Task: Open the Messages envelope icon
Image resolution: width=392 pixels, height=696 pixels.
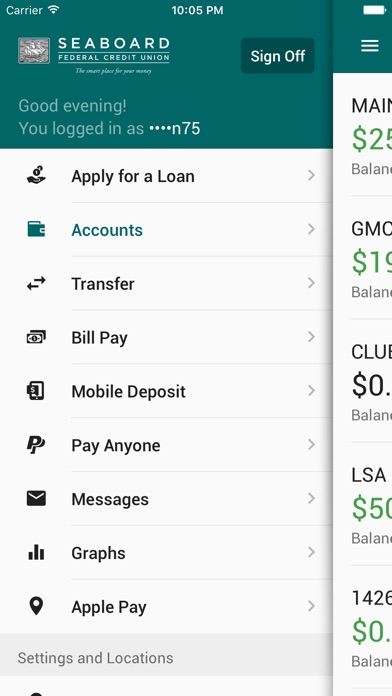Action: 36,499
